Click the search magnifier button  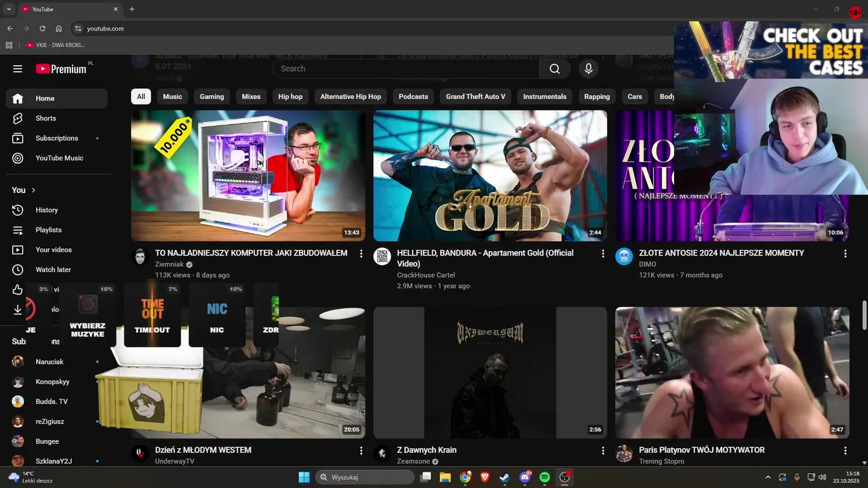pyautogui.click(x=555, y=68)
